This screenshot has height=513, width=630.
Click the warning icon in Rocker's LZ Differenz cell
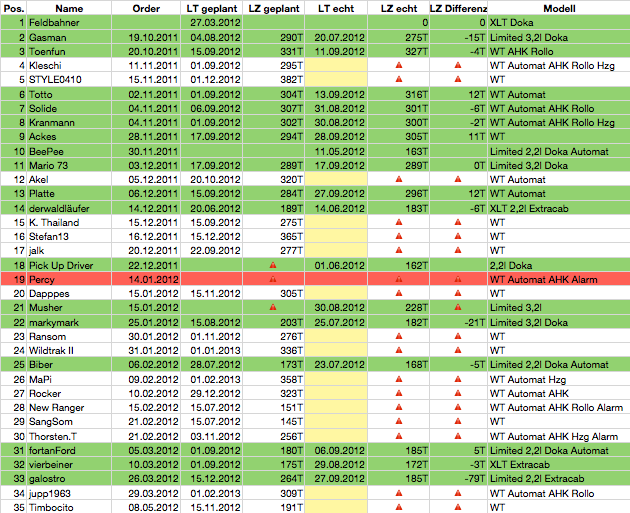pos(458,393)
